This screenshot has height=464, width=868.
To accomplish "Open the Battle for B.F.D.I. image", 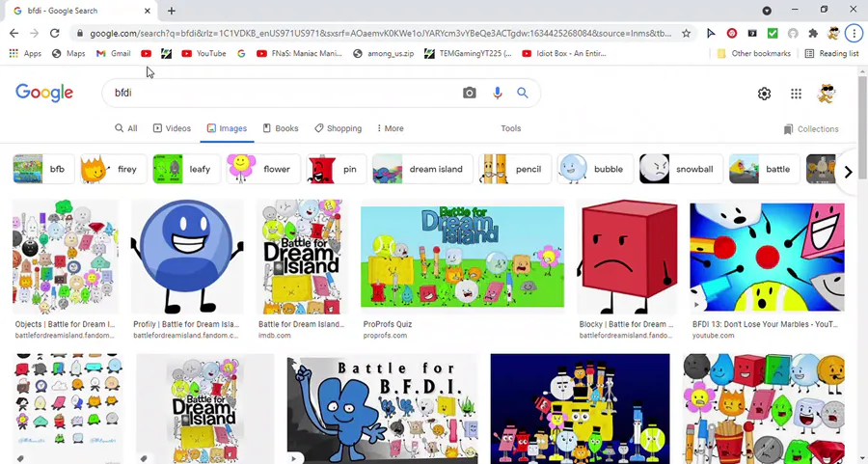I will pyautogui.click(x=383, y=409).
